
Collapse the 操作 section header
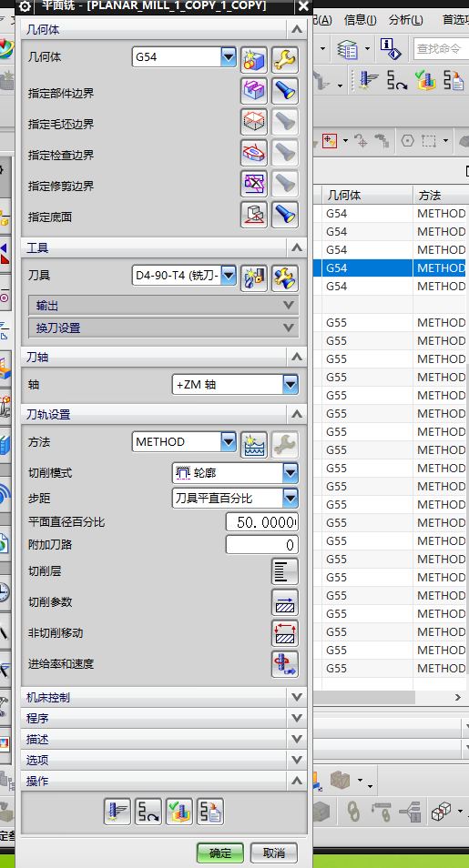[164, 781]
